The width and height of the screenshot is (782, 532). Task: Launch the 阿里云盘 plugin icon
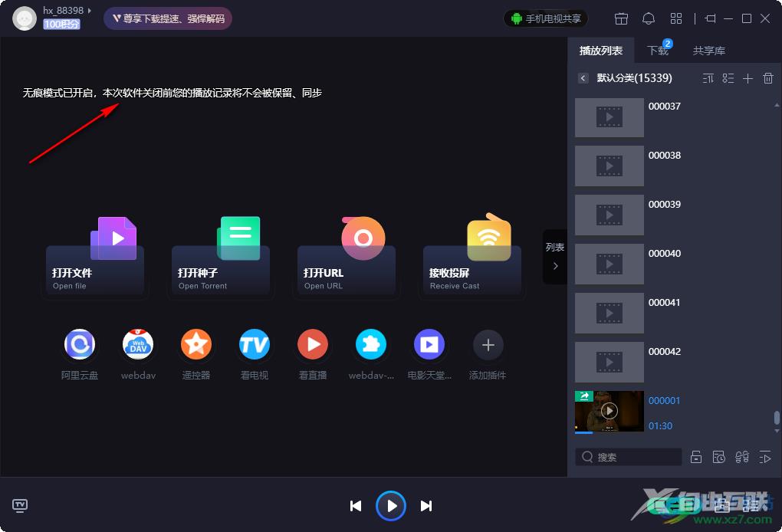(x=80, y=344)
